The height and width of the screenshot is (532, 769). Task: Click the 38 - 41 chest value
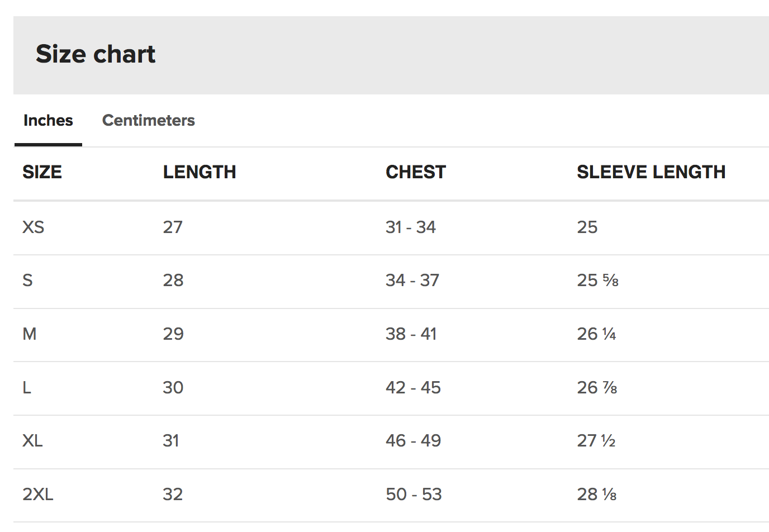point(411,334)
